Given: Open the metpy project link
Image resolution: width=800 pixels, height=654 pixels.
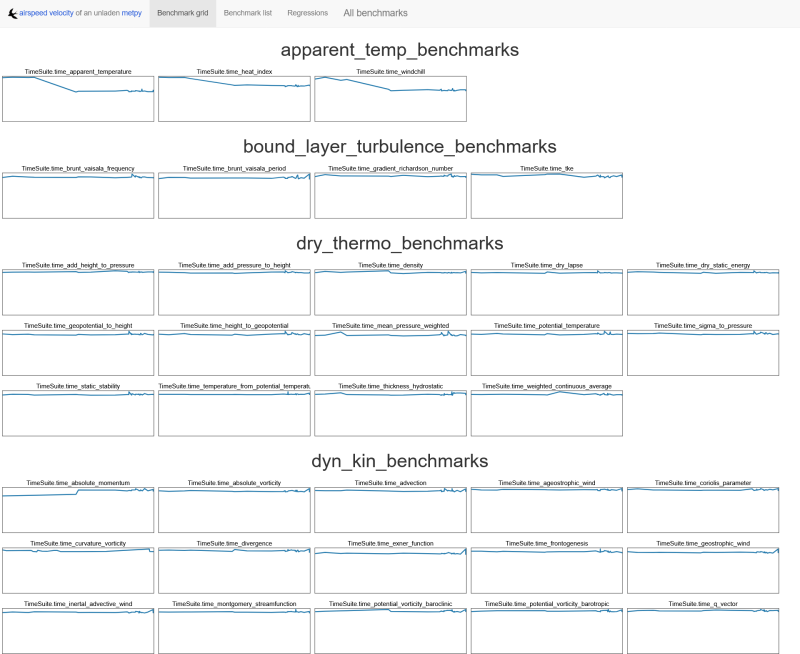Looking at the screenshot, I should tap(129, 13).
